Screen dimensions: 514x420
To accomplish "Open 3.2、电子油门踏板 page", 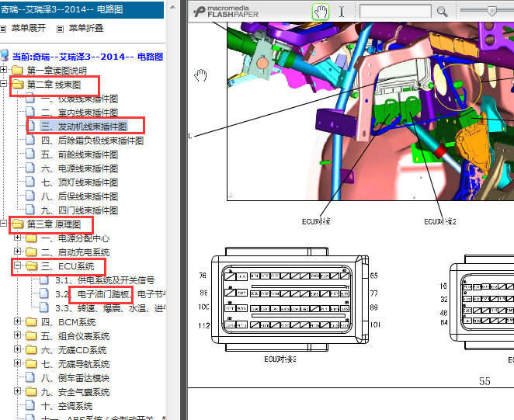I will 109,294.
